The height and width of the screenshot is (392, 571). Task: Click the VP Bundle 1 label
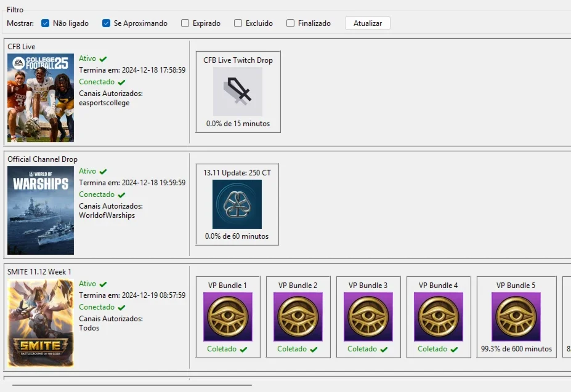point(227,286)
